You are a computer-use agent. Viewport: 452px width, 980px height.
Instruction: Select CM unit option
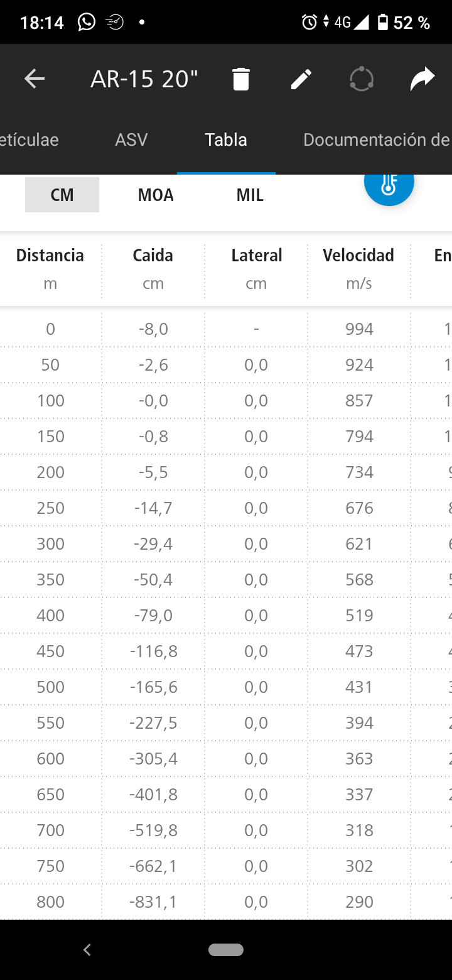pos(62,195)
